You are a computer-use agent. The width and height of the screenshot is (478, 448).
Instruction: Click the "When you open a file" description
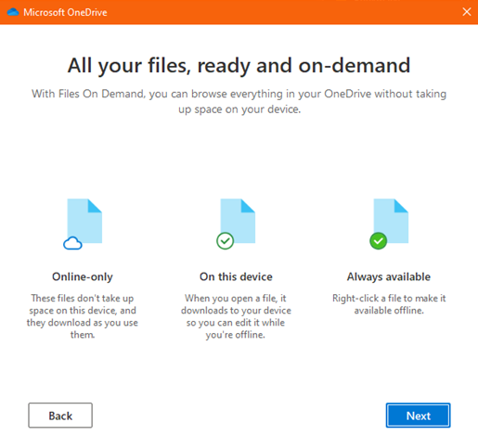point(236,316)
